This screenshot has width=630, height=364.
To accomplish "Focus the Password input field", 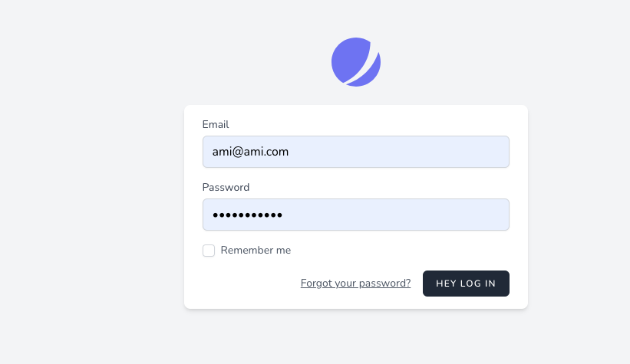I will tap(356, 215).
